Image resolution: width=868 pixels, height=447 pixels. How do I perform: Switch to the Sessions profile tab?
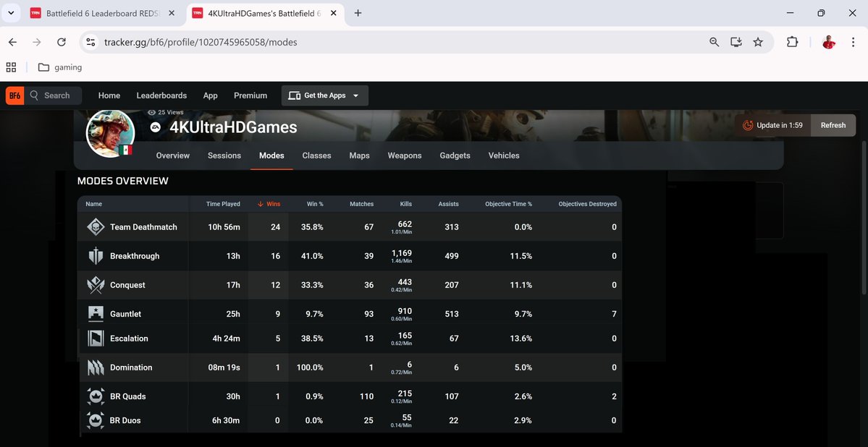(224, 156)
